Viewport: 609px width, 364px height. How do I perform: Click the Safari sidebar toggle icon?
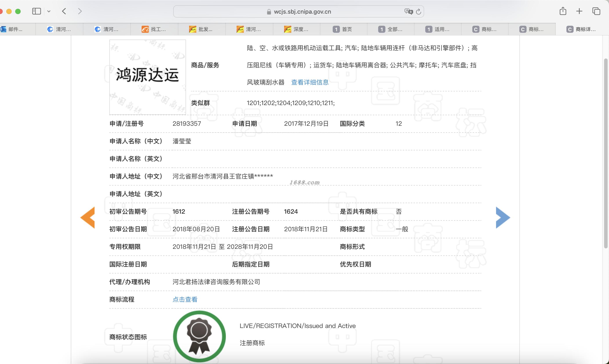(x=36, y=11)
